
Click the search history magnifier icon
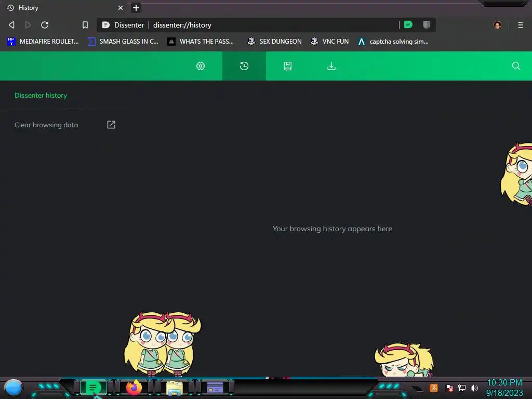coord(516,66)
